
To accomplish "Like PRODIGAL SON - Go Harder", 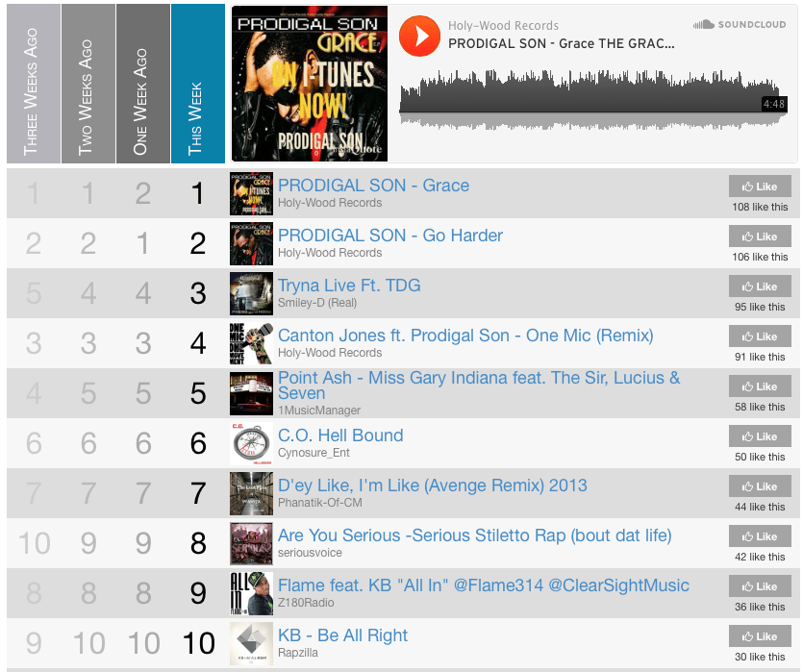I will [760, 236].
